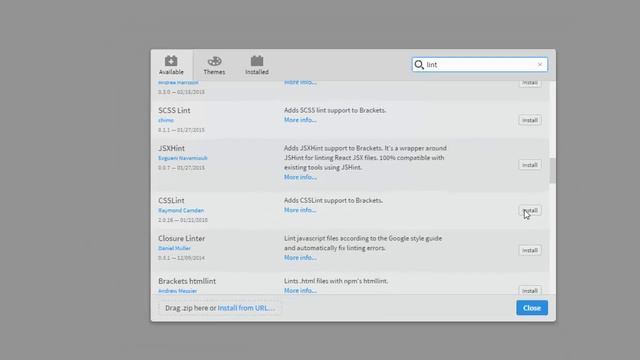Click the Closure Linter version and date text
Screen dimensions: 640x360
(181, 258)
